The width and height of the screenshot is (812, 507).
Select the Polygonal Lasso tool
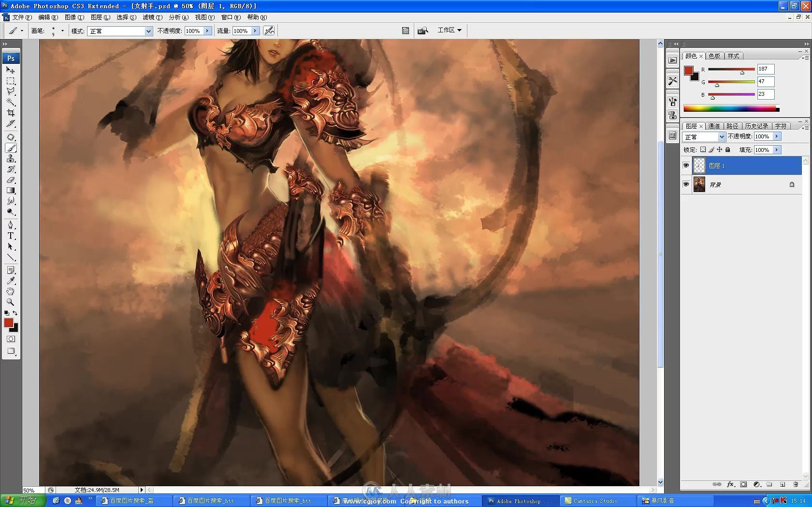11,91
